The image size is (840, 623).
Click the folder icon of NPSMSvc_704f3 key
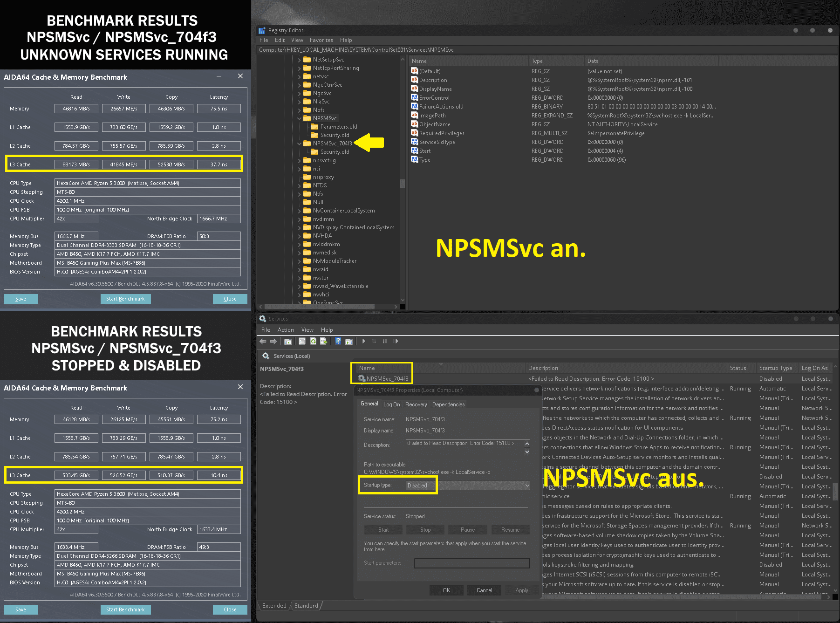click(x=307, y=144)
